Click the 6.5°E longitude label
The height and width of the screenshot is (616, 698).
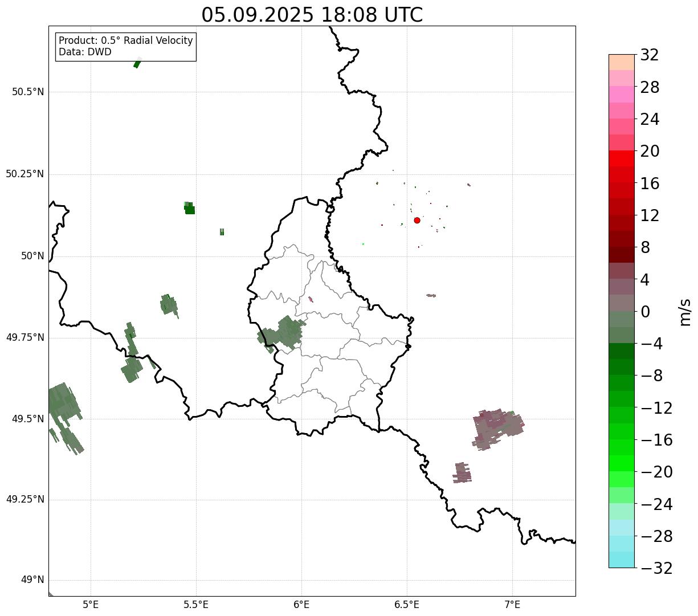pos(407,605)
